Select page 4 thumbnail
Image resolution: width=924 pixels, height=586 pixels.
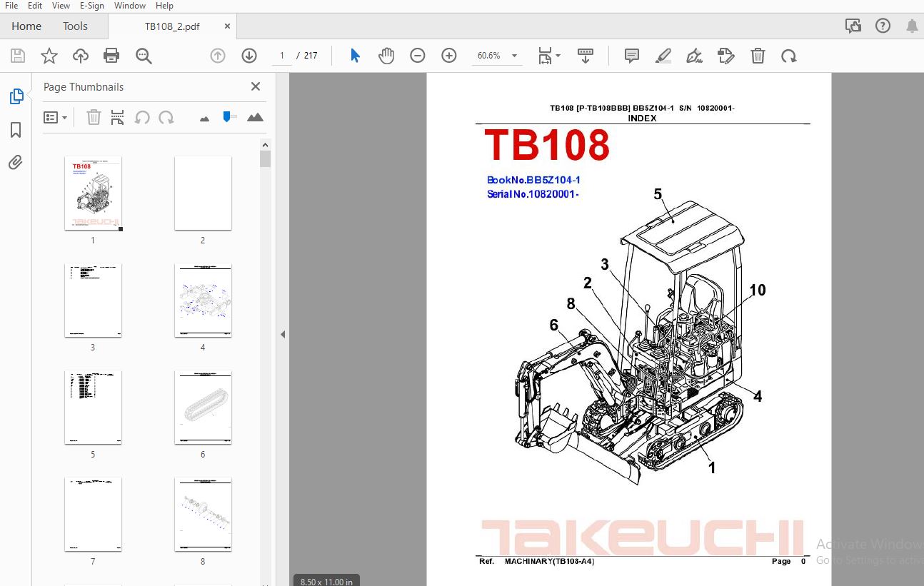[203, 300]
